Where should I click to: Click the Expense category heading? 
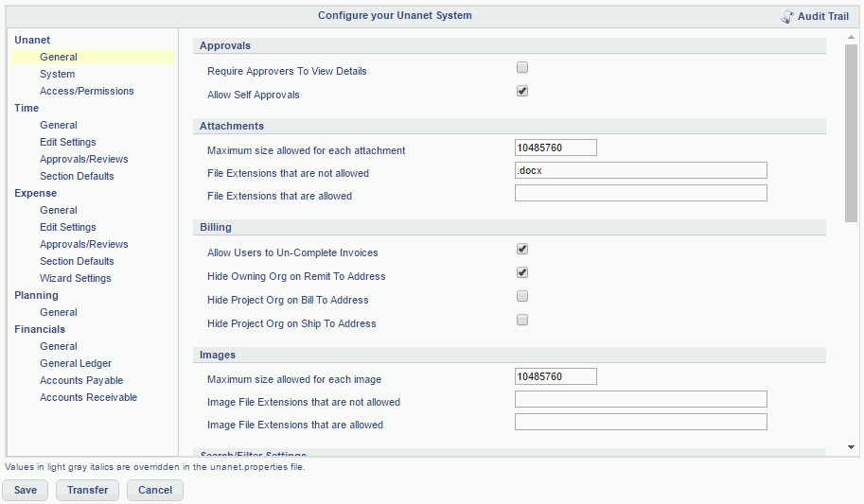(35, 193)
